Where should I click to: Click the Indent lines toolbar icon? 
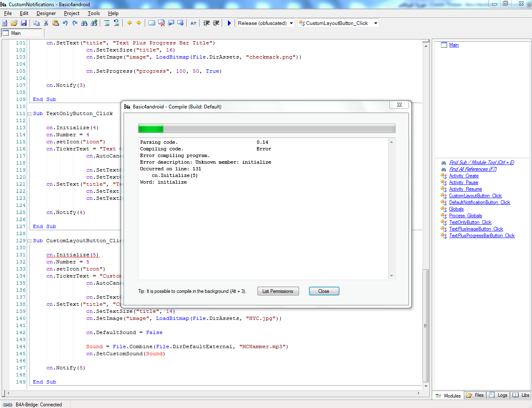click(x=216, y=23)
